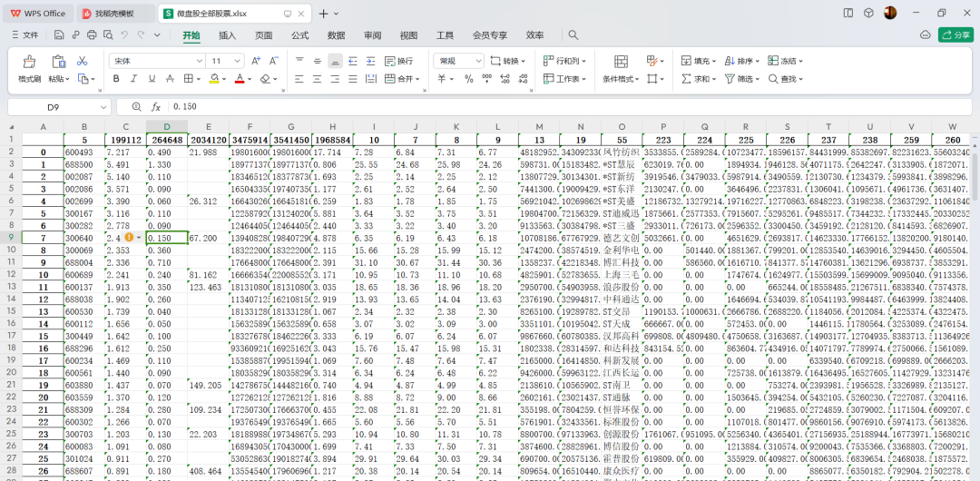Click the cloud sync status icon

(926, 35)
